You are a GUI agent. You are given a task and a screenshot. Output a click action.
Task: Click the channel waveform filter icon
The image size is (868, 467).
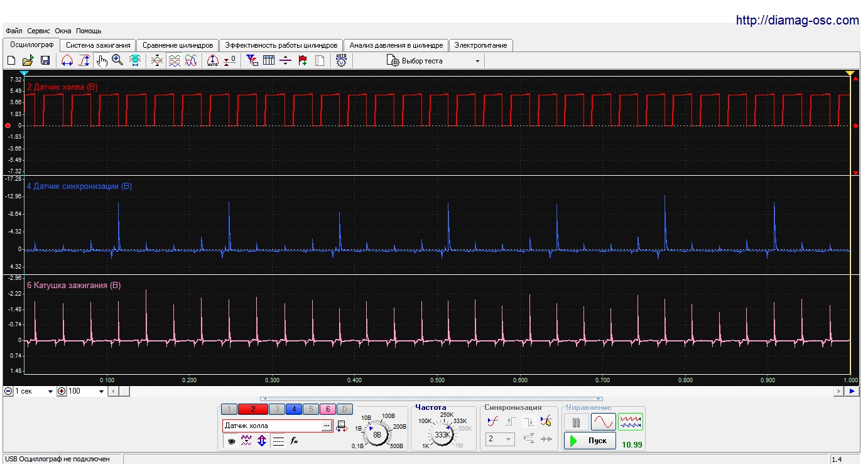pyautogui.click(x=246, y=441)
